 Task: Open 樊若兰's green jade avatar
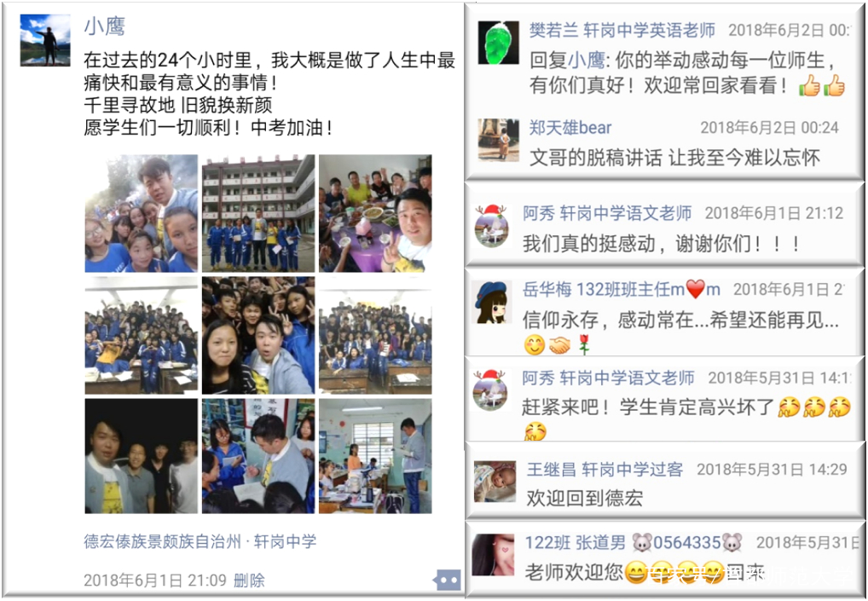[x=498, y=43]
